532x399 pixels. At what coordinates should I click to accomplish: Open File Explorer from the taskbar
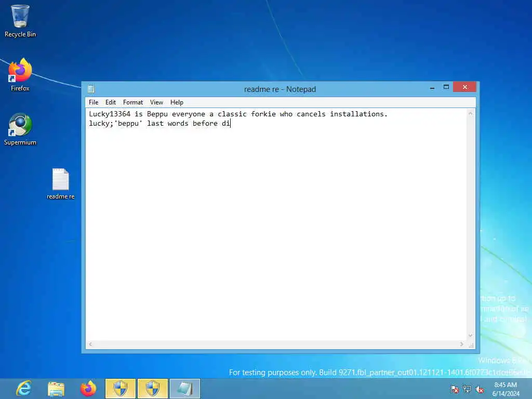click(56, 389)
